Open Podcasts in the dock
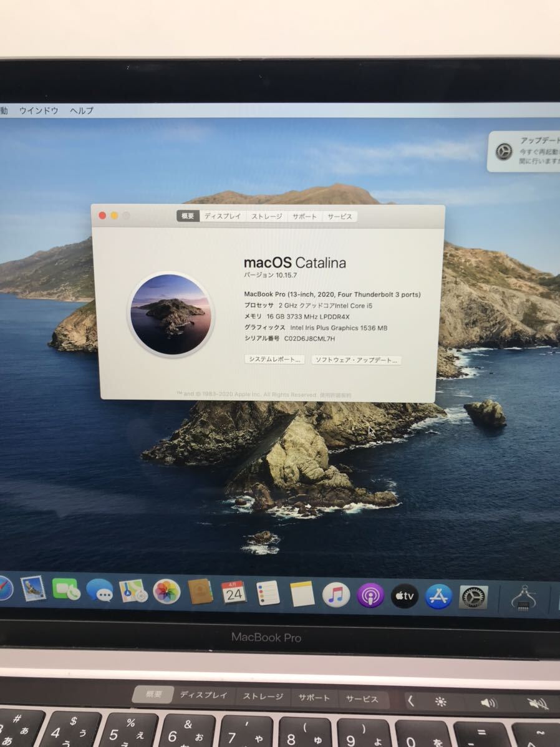 click(370, 595)
